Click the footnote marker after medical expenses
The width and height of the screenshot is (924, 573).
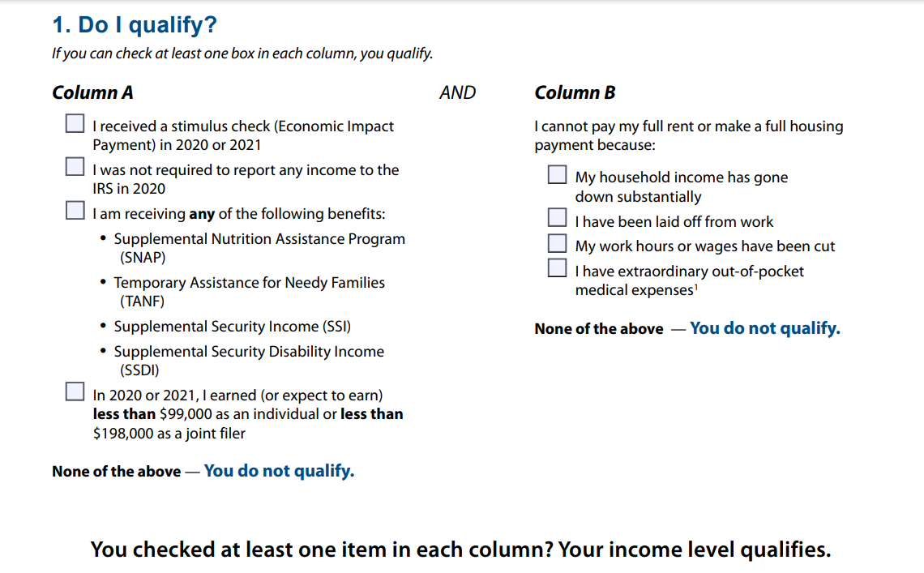click(696, 288)
